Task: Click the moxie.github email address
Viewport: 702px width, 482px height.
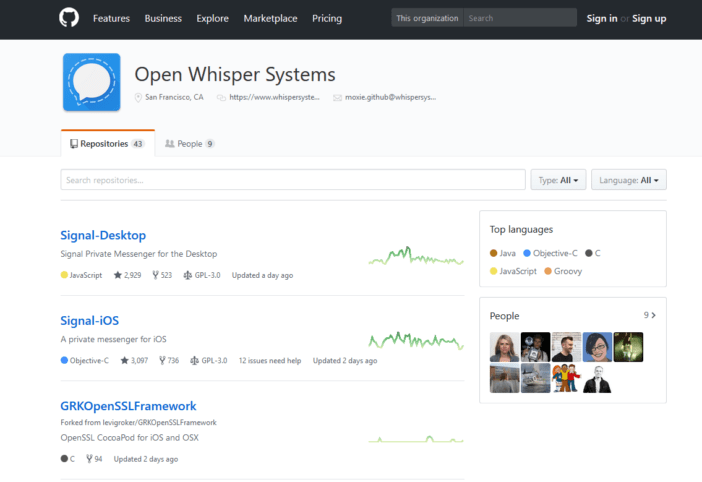Action: click(390, 97)
